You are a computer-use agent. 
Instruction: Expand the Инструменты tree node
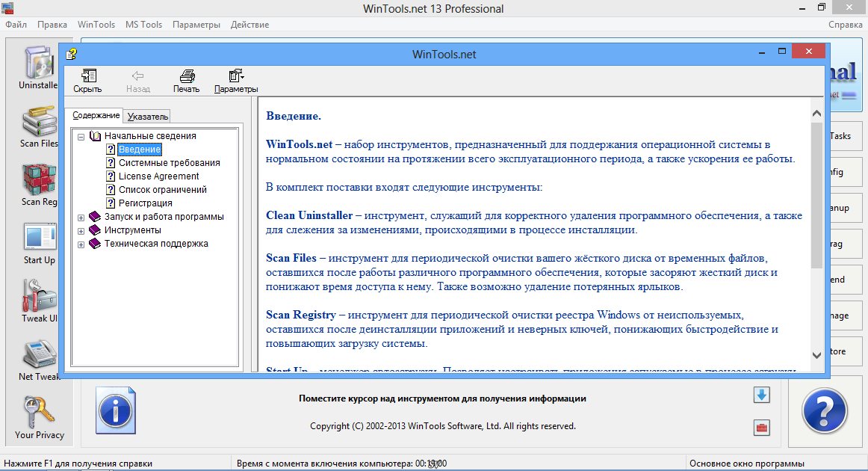[81, 230]
